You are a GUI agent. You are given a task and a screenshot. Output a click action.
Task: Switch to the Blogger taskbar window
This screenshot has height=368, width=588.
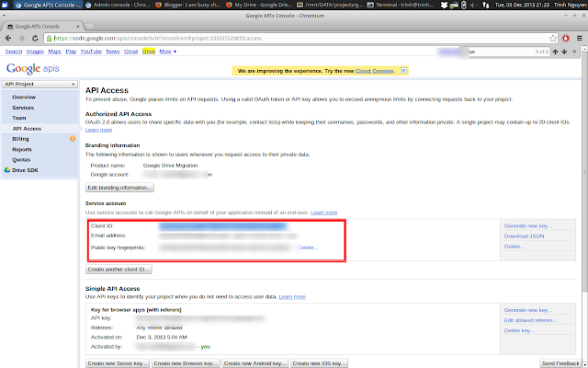pyautogui.click(x=187, y=5)
